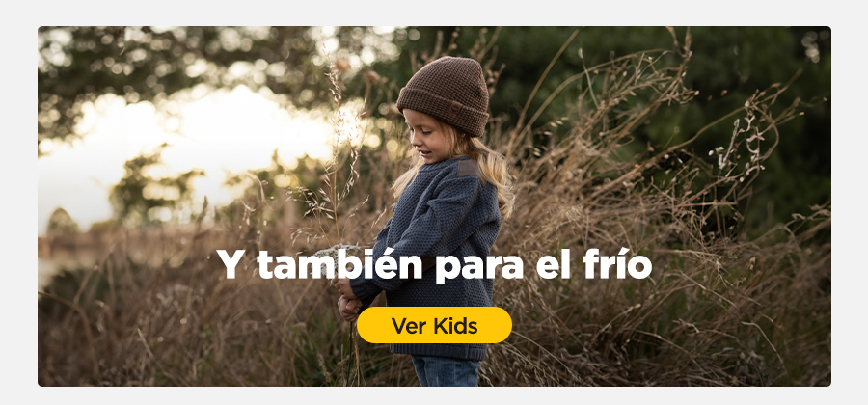Click the yellow Ver Kids button

(434, 325)
